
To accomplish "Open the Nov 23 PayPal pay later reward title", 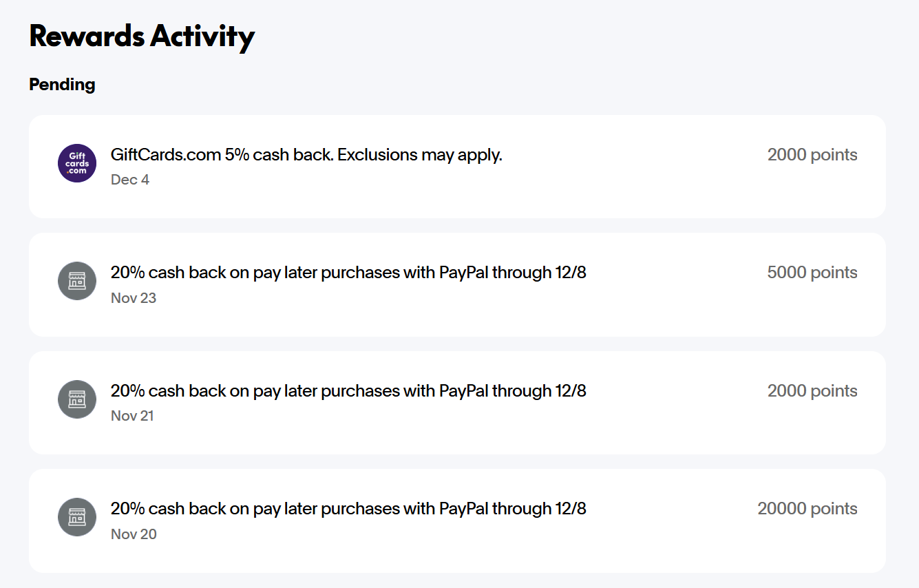I will (x=348, y=273).
